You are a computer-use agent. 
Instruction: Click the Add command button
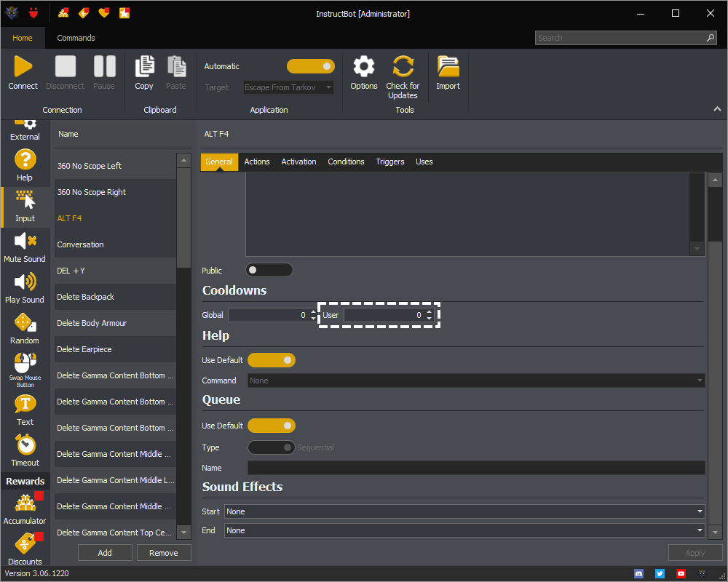pyautogui.click(x=105, y=553)
